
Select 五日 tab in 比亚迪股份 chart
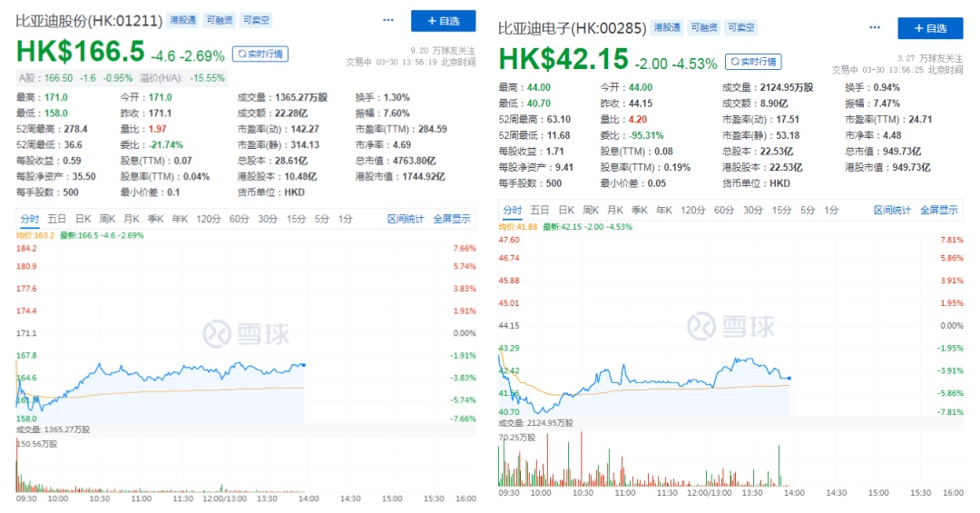pos(56,219)
